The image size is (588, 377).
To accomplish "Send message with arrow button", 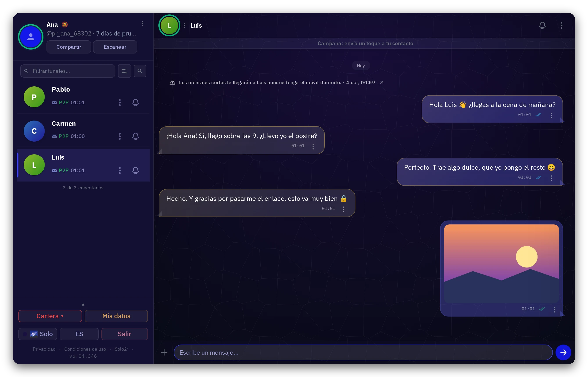I will tap(563, 352).
